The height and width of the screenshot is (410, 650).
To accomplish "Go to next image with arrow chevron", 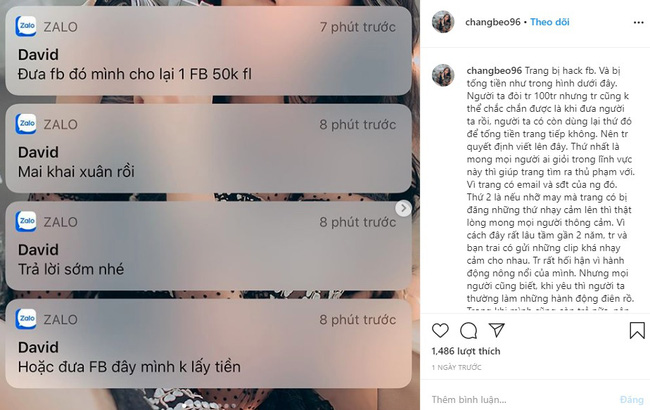I will [x=403, y=208].
